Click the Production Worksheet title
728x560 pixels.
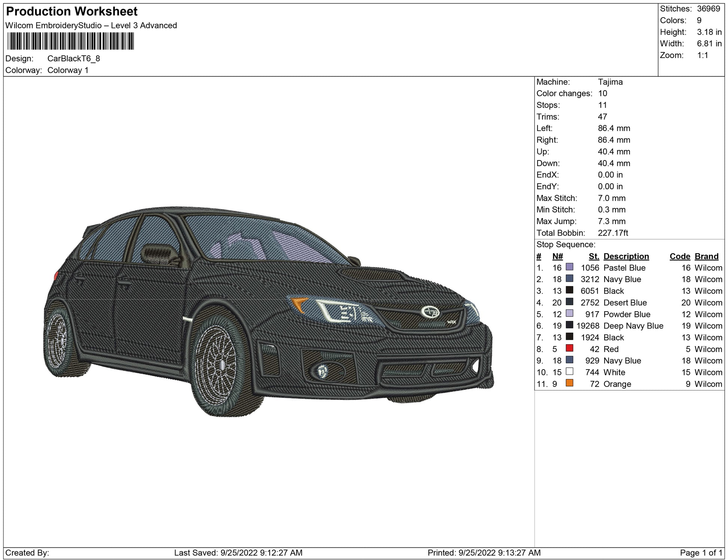click(x=72, y=12)
